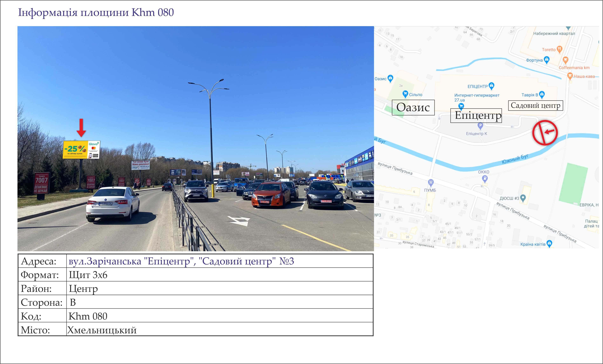This screenshot has height=364, width=603.
Task: Click the Країна квітів shop pin
Action: [x=549, y=244]
